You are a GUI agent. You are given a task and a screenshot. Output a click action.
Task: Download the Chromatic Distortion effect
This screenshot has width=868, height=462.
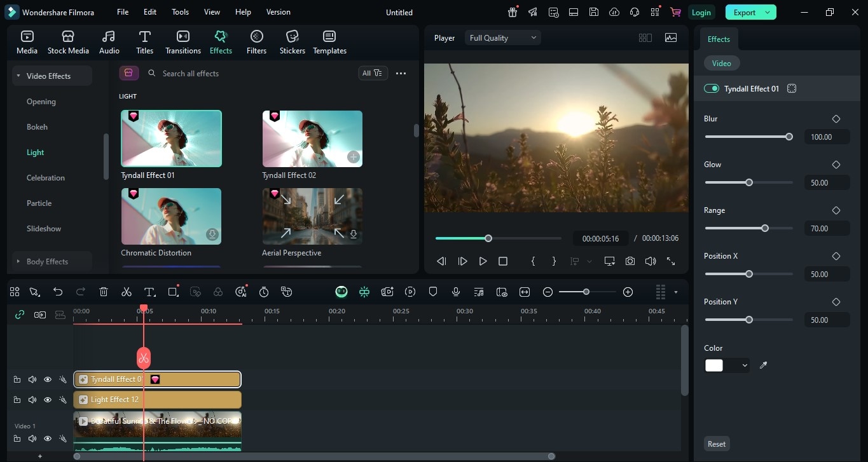(x=212, y=234)
